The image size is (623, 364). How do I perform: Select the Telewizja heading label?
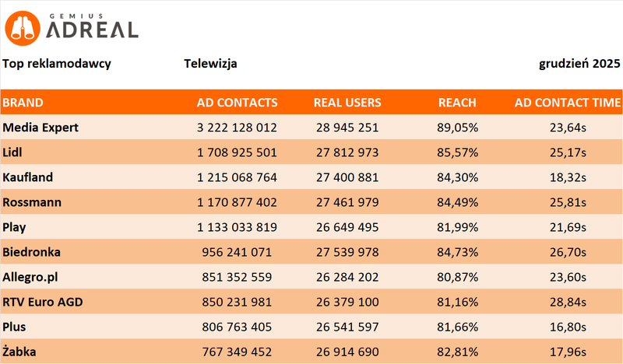[x=211, y=64]
